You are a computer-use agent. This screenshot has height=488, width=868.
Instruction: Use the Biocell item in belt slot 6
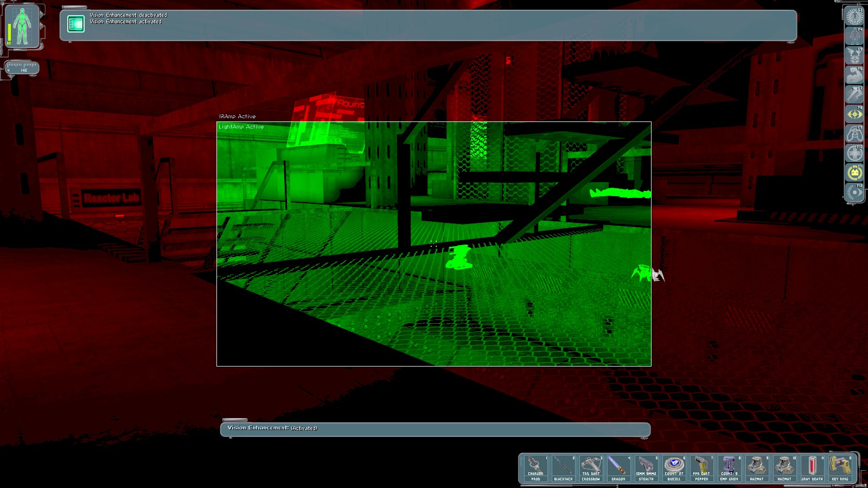point(674,468)
